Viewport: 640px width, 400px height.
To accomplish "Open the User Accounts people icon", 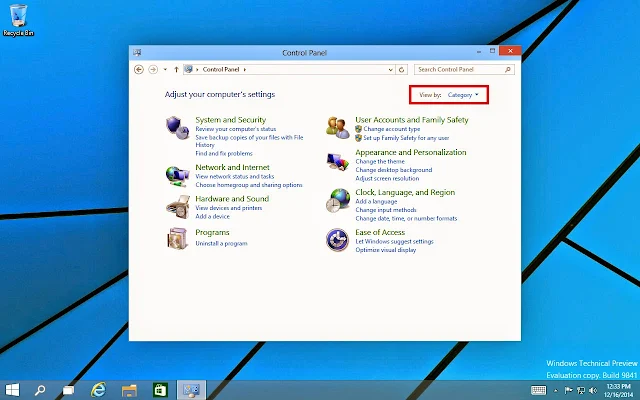I will click(x=338, y=127).
